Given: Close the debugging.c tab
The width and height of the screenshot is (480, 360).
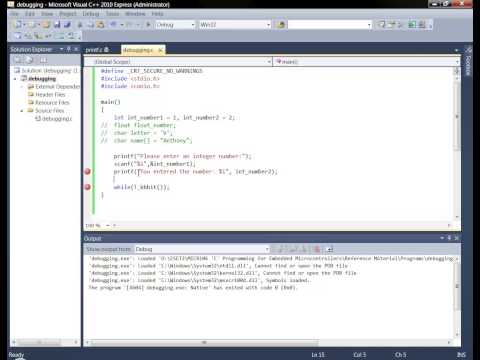Looking at the screenshot, I should [160, 50].
